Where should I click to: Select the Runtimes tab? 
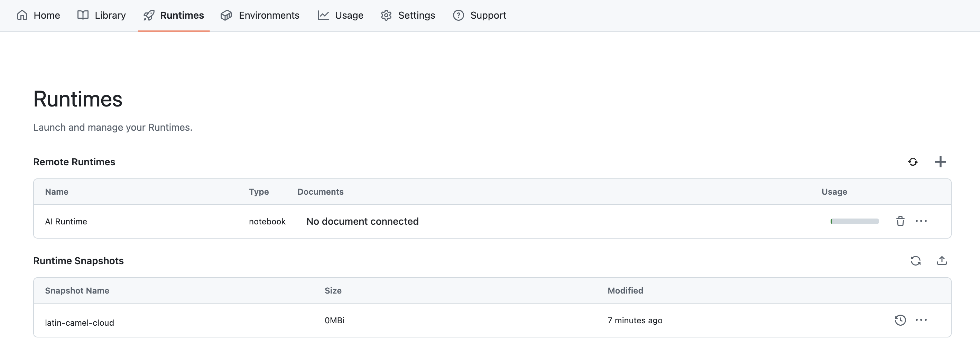pos(174,15)
